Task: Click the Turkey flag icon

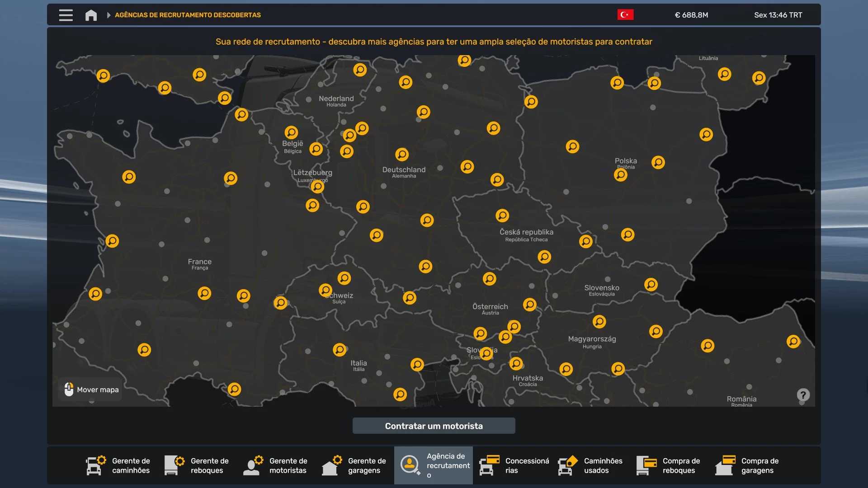Action: click(x=625, y=15)
